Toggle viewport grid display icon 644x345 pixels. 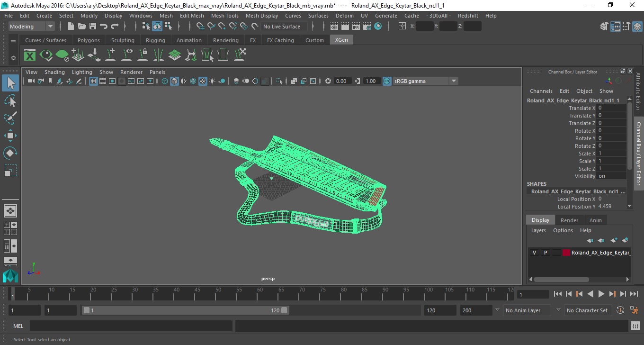point(93,81)
